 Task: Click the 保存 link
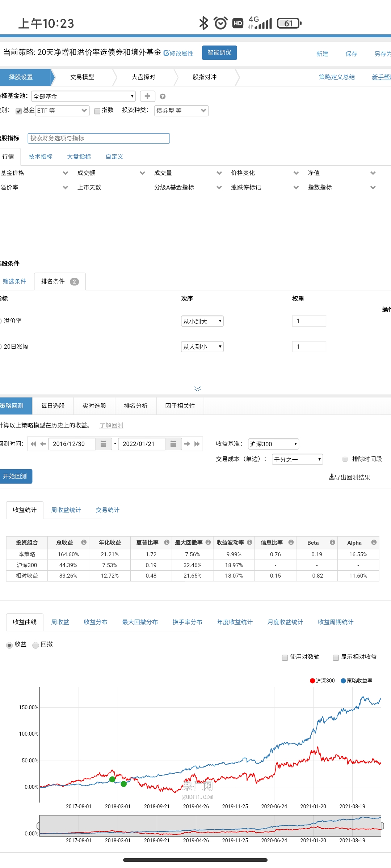tap(351, 54)
